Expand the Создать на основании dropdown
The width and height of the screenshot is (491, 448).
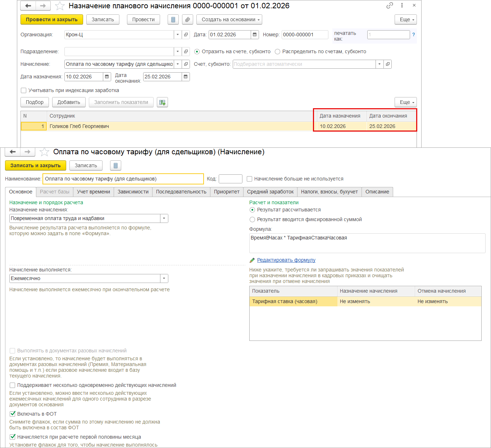(229, 20)
